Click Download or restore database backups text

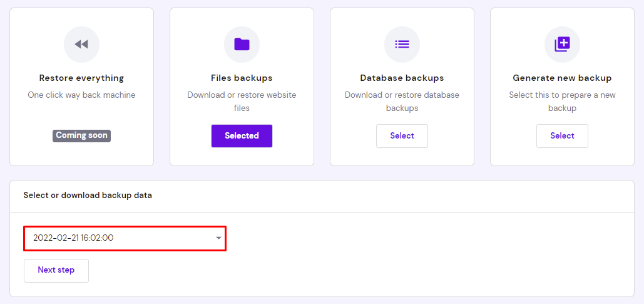pyautogui.click(x=402, y=102)
